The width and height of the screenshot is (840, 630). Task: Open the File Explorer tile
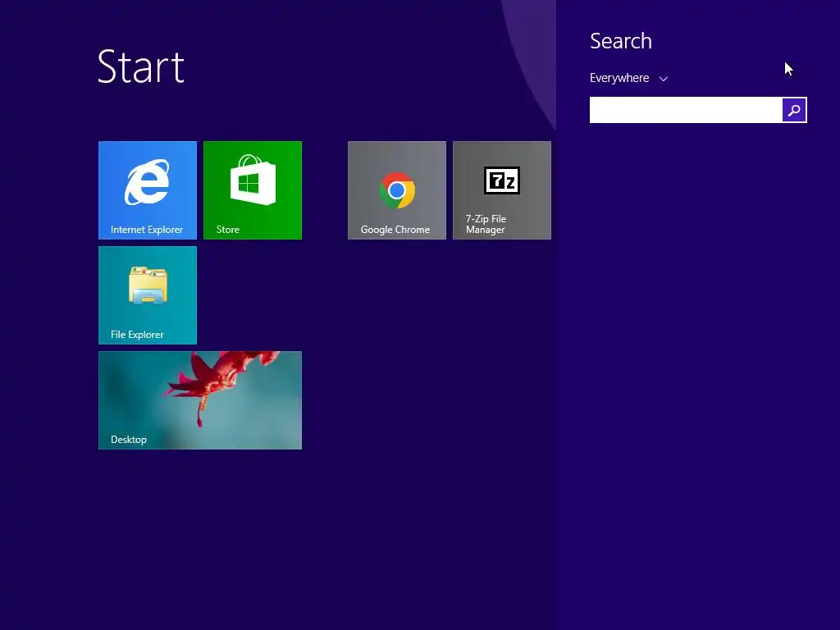(x=148, y=295)
